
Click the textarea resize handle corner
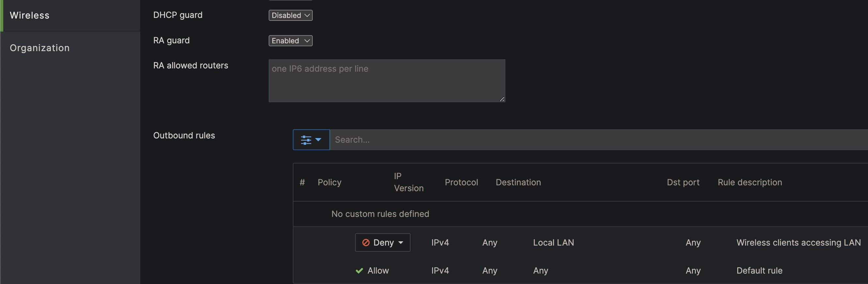(x=502, y=99)
